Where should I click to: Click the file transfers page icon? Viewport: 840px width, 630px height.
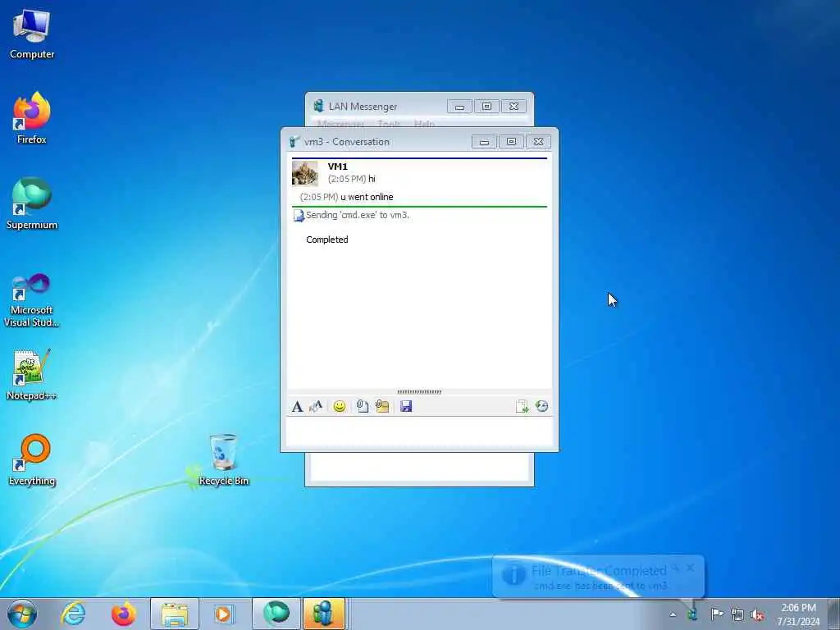[522, 406]
